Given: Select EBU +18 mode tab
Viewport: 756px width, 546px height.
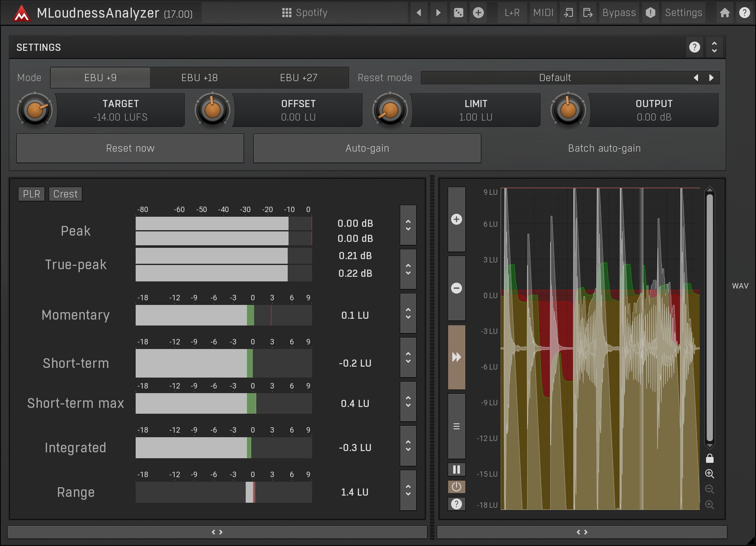Looking at the screenshot, I should click(x=199, y=78).
